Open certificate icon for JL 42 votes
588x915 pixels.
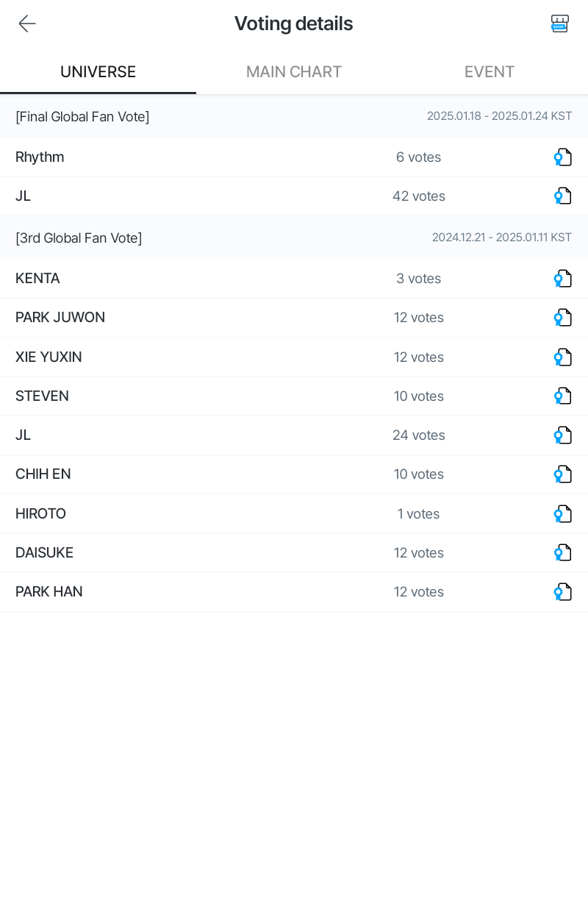click(x=562, y=196)
